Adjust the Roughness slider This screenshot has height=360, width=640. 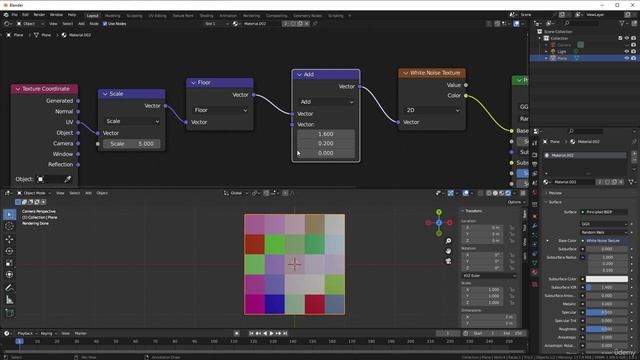[x=607, y=329]
